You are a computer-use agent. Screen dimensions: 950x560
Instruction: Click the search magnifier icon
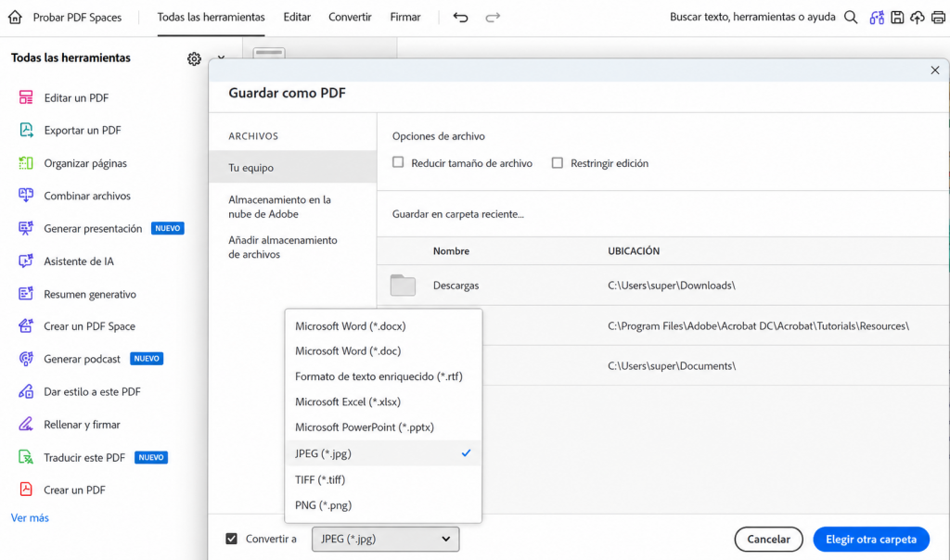pyautogui.click(x=851, y=17)
